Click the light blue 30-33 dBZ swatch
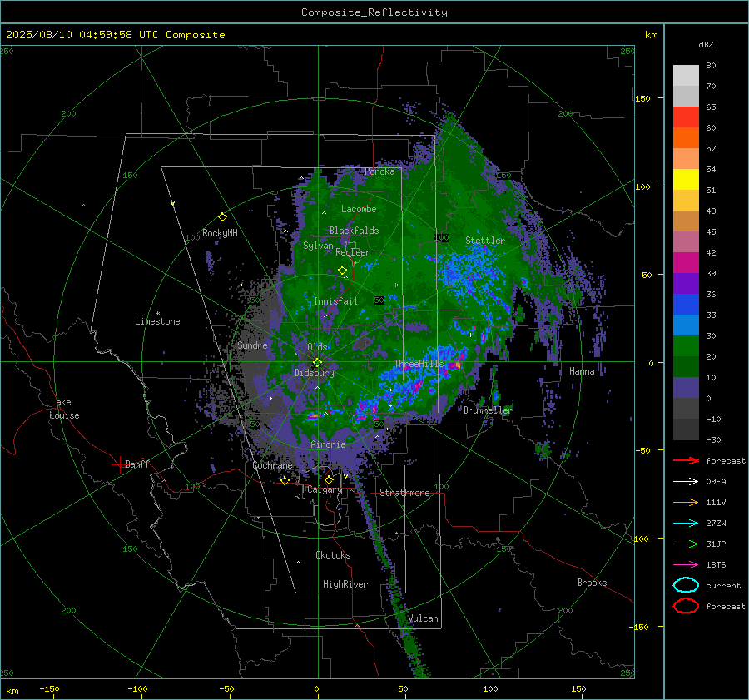 click(x=686, y=325)
